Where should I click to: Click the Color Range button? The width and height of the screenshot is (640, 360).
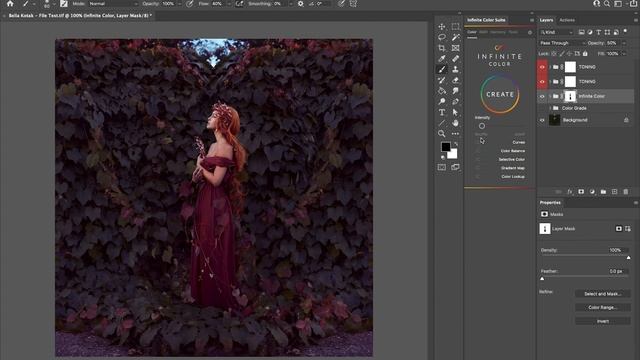pyautogui.click(x=602, y=307)
